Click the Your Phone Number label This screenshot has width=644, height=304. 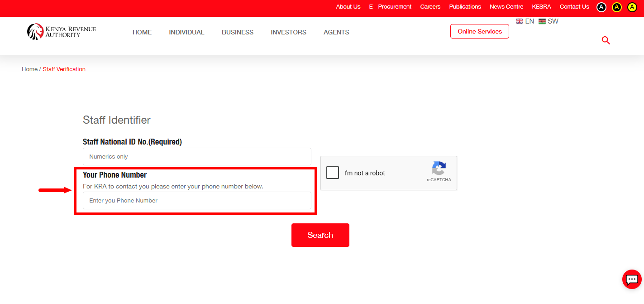(115, 175)
